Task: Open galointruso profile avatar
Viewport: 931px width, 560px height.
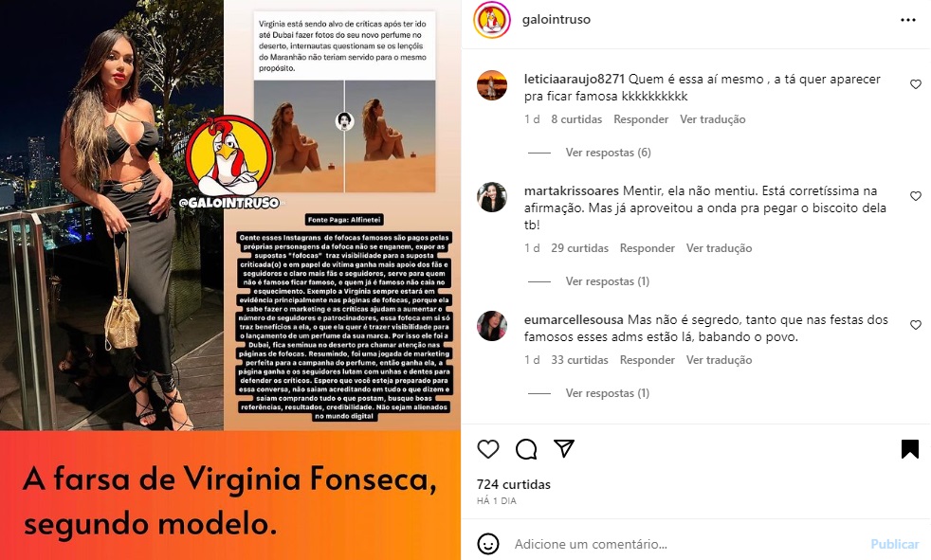Action: tap(492, 20)
